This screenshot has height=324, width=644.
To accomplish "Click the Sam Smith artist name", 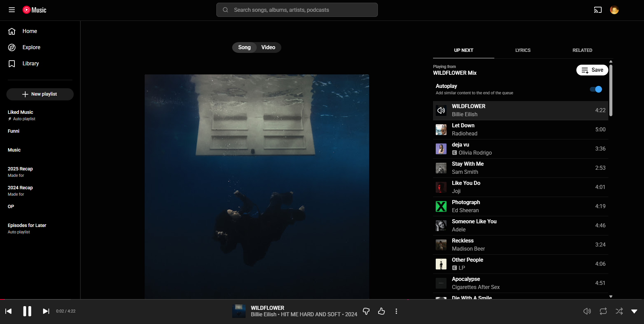I will point(465,172).
